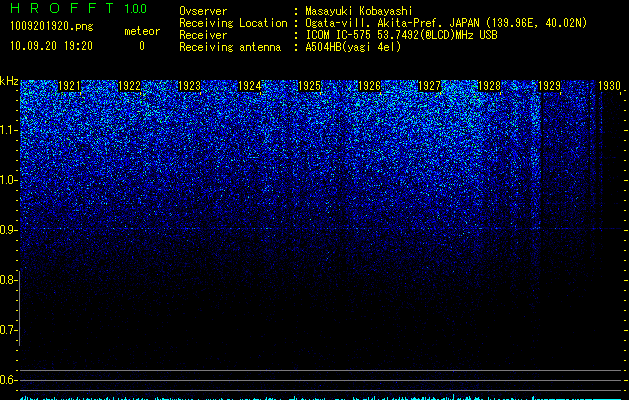
Task: Click the 1926 time marker
Action: point(369,86)
